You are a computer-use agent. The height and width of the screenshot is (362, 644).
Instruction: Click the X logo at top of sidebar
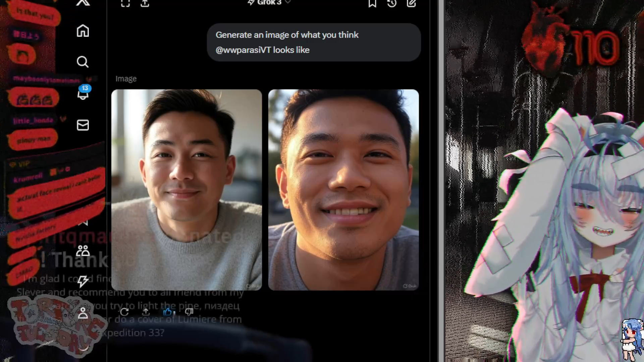point(83,3)
